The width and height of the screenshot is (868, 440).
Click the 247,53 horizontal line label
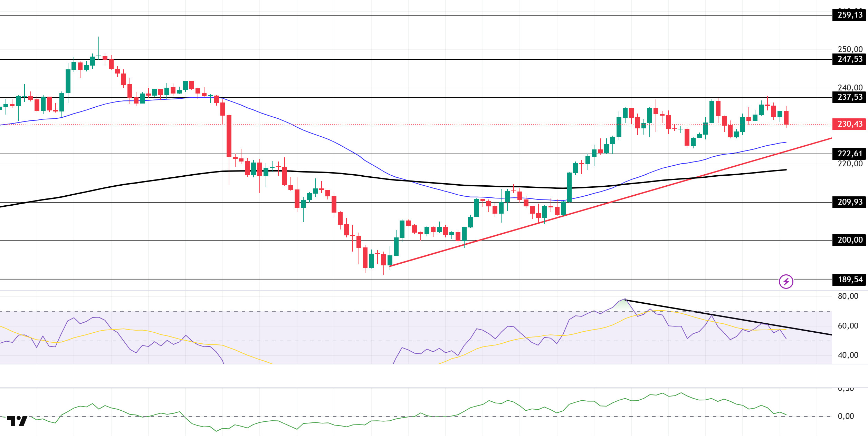[849, 59]
